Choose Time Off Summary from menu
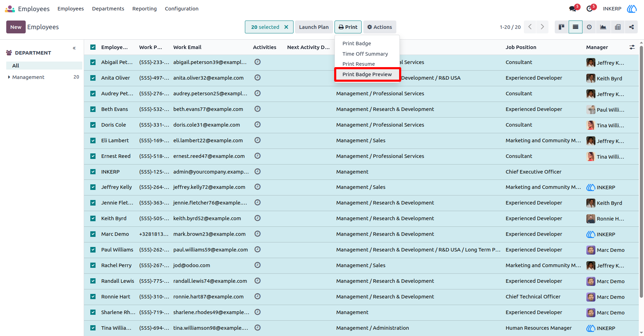The height and width of the screenshot is (336, 644). coord(365,54)
